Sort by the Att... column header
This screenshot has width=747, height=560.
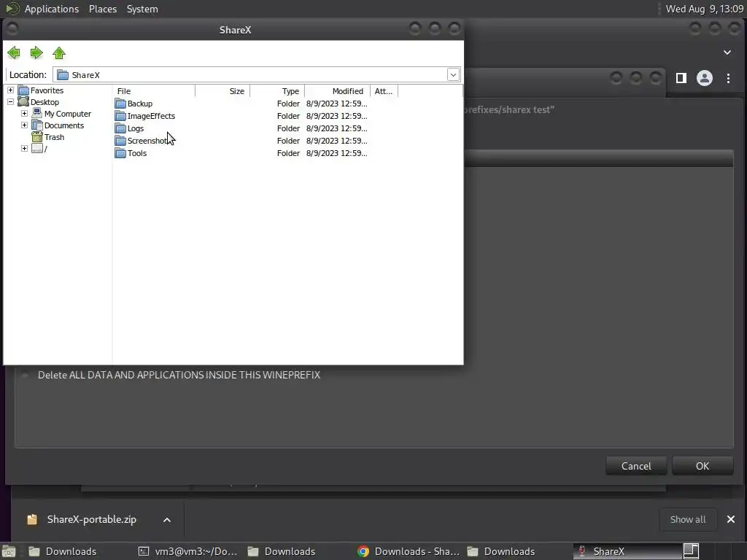point(384,91)
